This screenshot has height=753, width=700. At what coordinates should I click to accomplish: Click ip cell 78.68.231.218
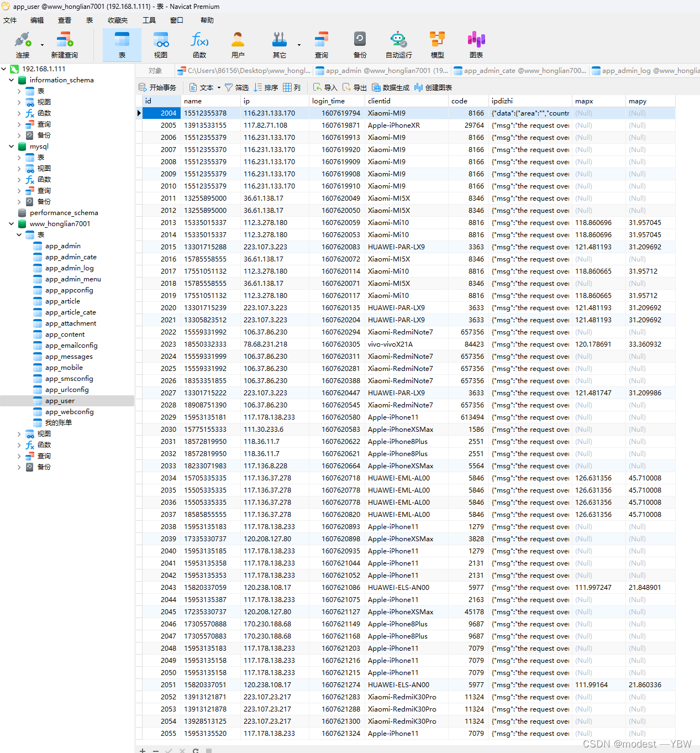(x=275, y=344)
